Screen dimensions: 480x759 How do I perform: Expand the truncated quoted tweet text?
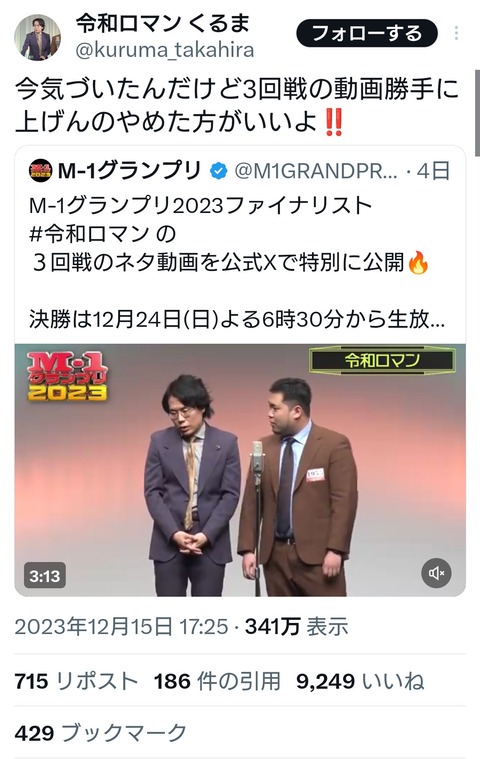[237, 320]
